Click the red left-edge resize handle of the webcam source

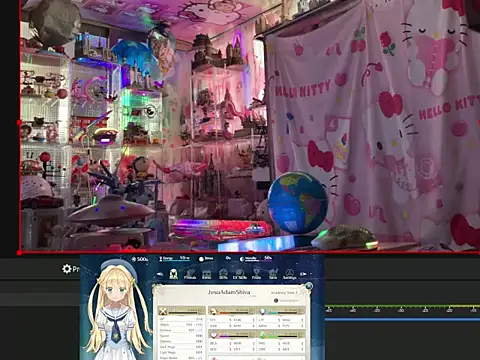click(x=19, y=122)
